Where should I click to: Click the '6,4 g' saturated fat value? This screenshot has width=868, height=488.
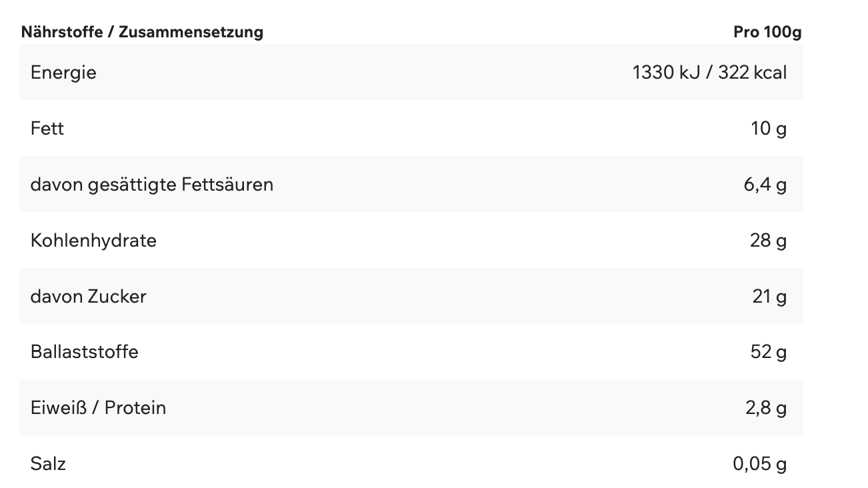pos(765,184)
